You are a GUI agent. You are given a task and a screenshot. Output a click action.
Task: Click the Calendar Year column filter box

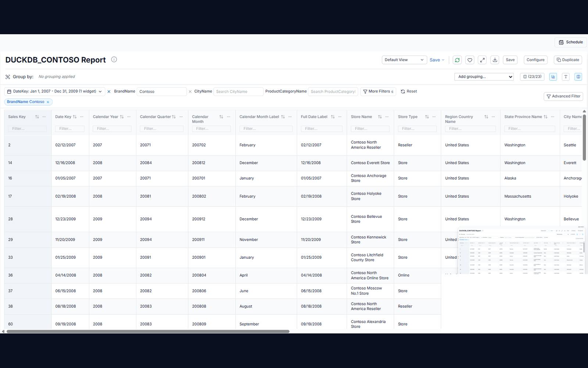click(x=112, y=129)
